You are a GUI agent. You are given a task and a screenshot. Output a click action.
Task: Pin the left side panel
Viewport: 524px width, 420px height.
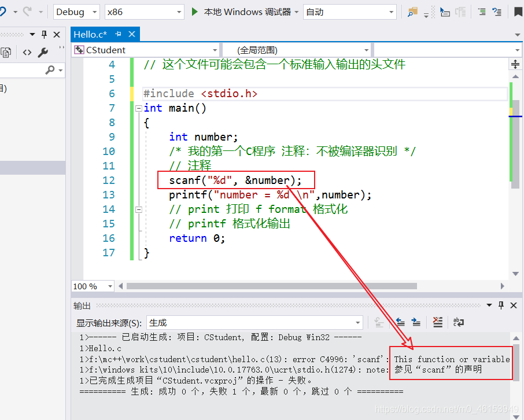(x=44, y=35)
